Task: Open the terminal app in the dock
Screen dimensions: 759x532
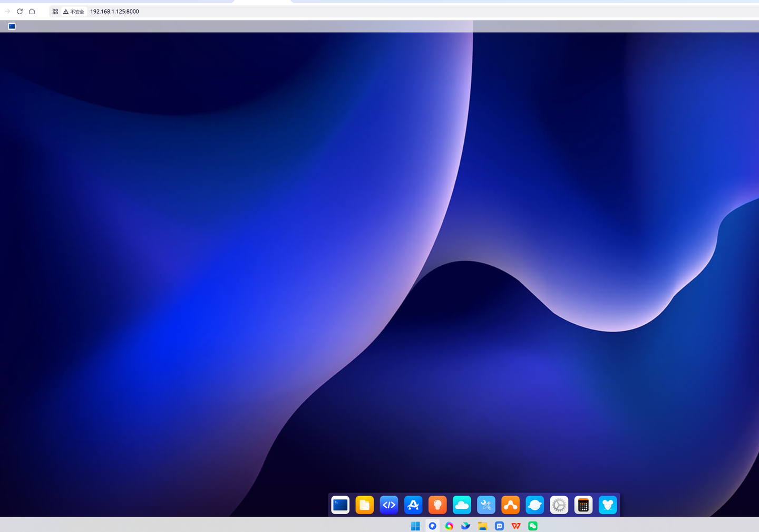Action: point(340,505)
